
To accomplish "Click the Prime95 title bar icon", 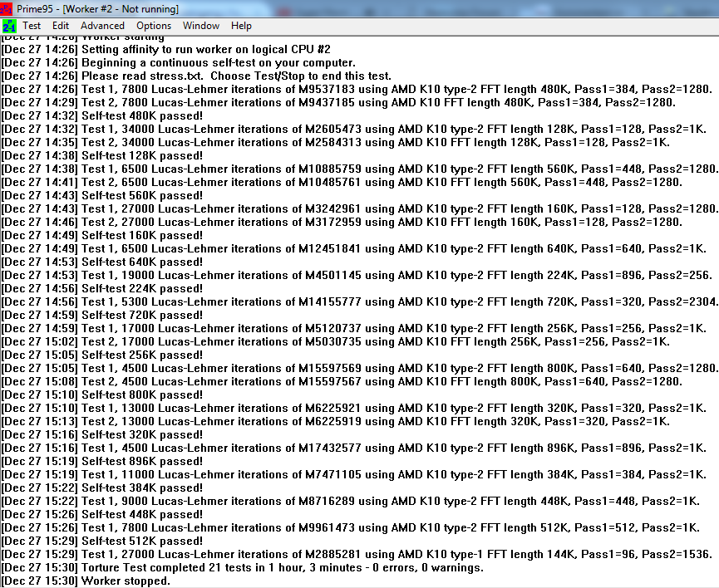I will [6, 8].
